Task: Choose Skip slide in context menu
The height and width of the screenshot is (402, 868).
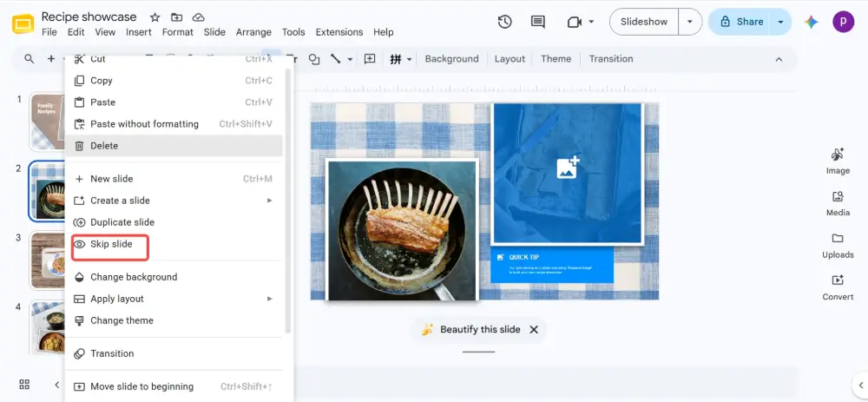Action: pos(174,244)
